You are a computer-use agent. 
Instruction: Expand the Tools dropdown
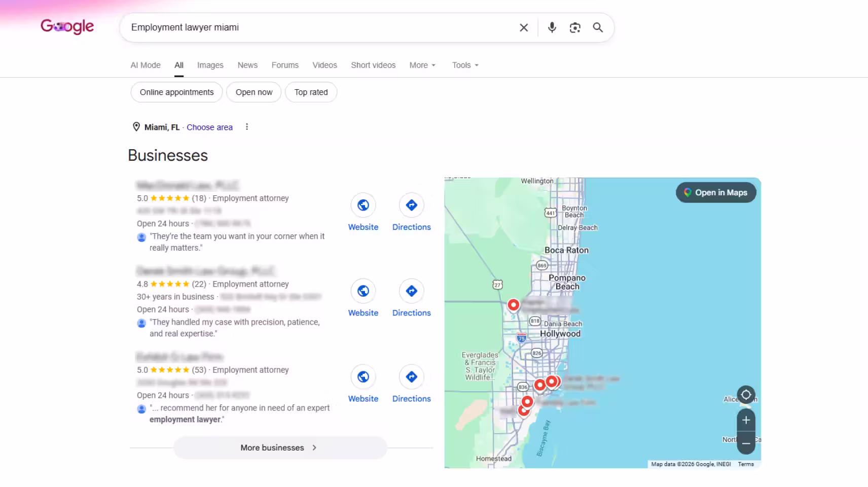click(465, 65)
